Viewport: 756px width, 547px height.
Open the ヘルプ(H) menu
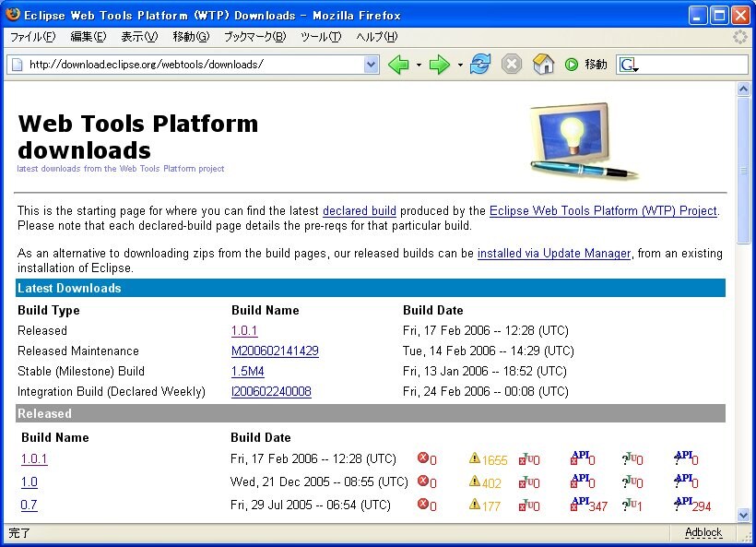(x=377, y=37)
